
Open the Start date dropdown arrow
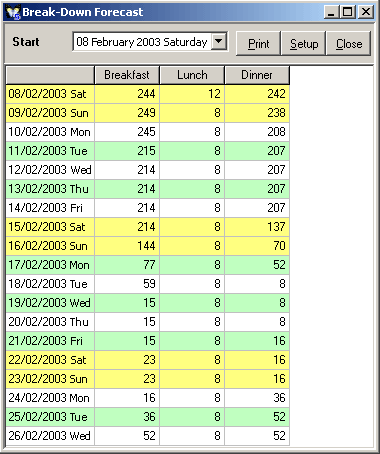point(219,42)
